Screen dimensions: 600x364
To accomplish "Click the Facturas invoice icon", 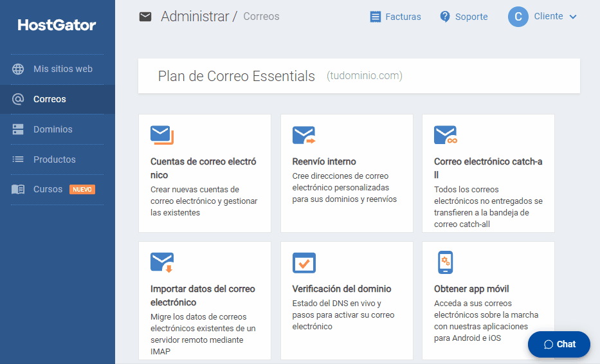I will pos(376,17).
